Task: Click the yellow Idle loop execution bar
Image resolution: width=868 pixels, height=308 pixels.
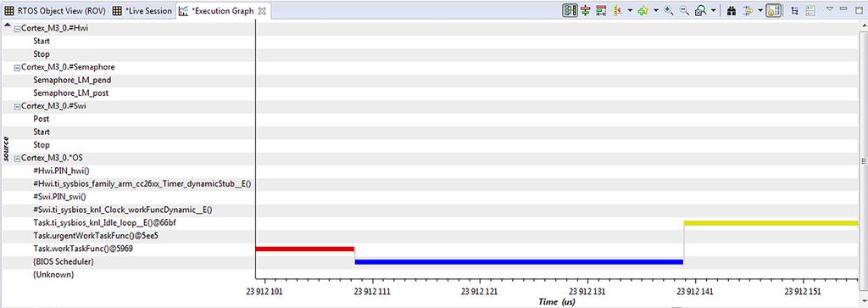Action: pyautogui.click(x=771, y=223)
